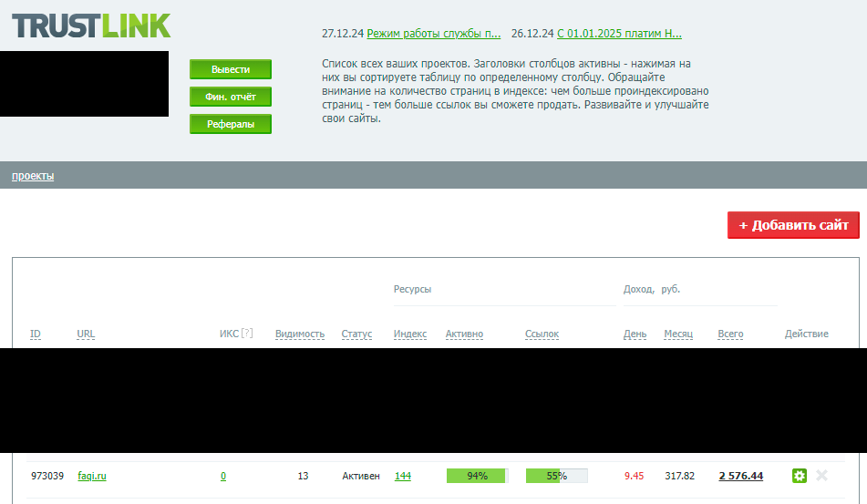
Task: Delete faqi.ru with the grey X icon
Action: (821, 475)
